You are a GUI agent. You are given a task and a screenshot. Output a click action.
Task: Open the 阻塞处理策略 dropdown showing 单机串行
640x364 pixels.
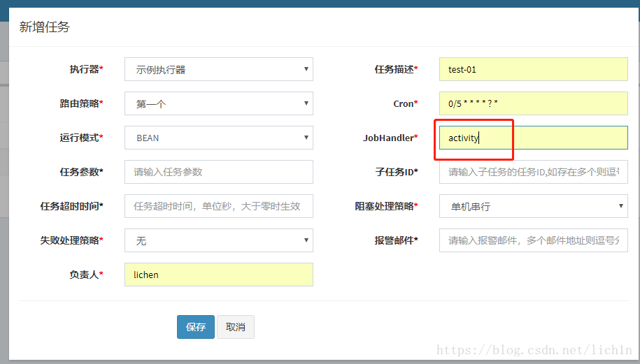533,206
